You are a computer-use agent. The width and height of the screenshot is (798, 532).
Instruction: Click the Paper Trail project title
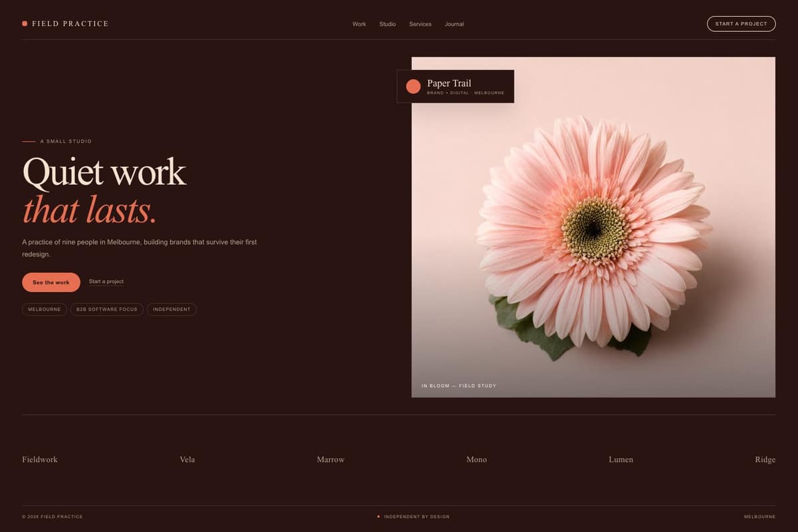point(449,83)
